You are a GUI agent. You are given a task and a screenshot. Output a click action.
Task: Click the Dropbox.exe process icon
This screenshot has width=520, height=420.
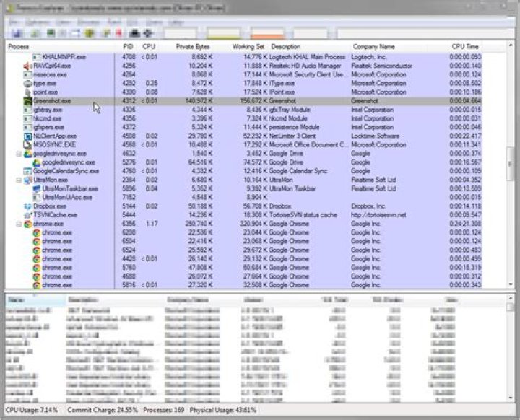tap(27, 206)
